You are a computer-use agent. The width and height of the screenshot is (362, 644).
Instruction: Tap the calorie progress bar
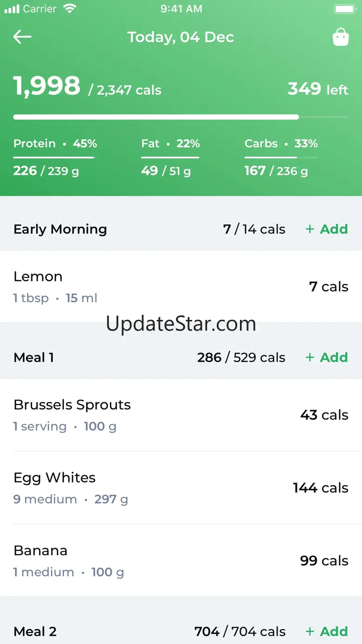coord(181,117)
